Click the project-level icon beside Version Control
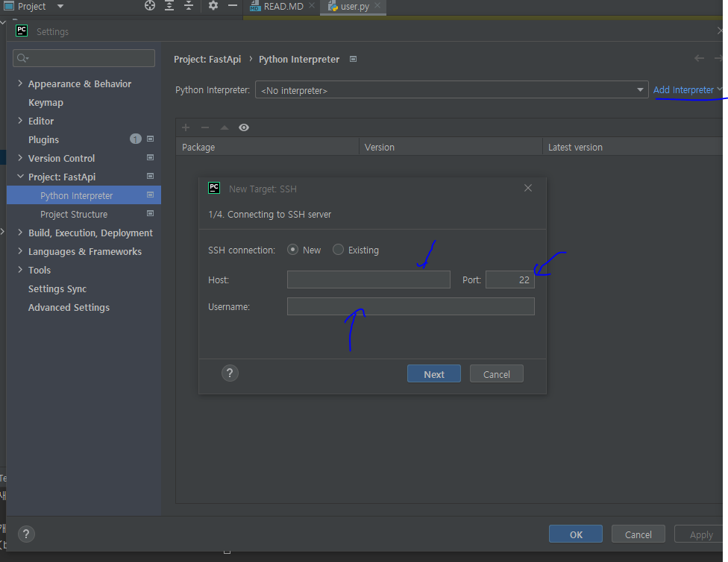 (x=150, y=157)
